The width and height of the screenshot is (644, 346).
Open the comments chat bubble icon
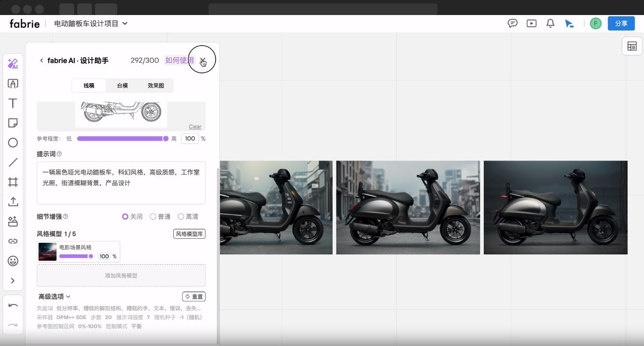pyautogui.click(x=513, y=23)
